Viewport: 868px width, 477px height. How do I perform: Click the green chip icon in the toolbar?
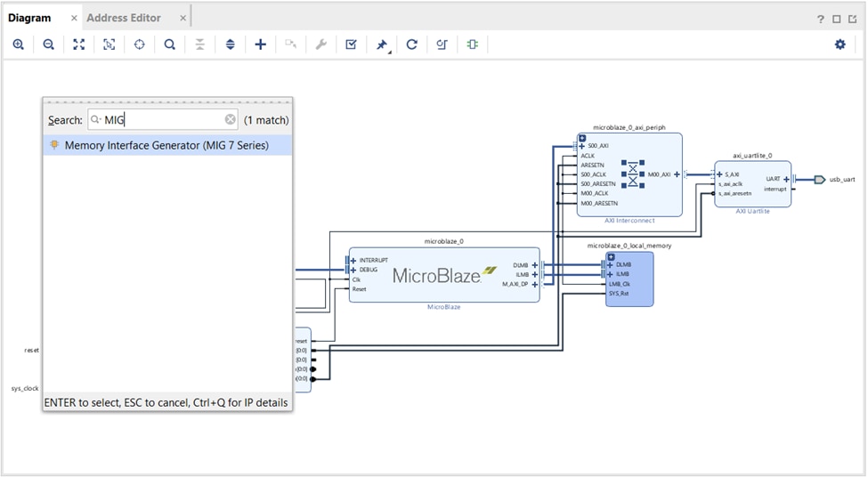(x=472, y=44)
